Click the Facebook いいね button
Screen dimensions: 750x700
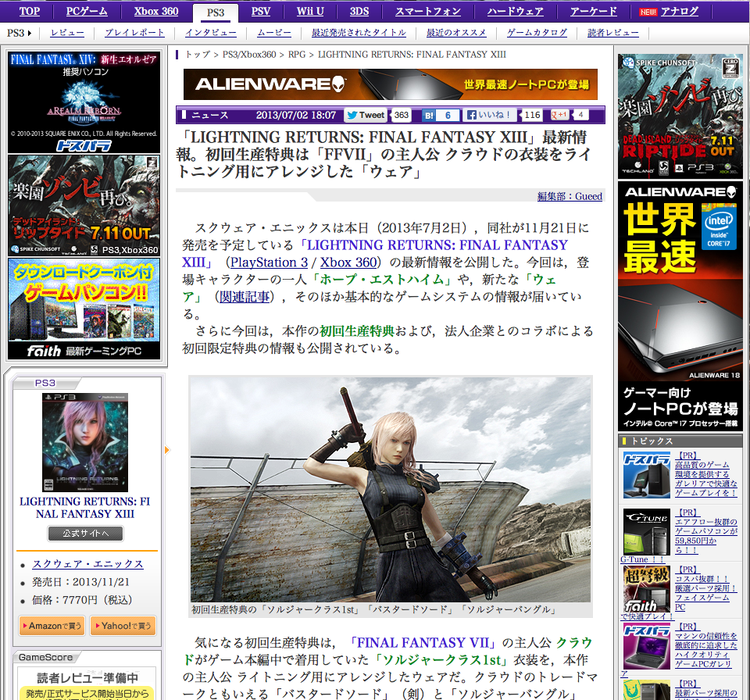point(491,115)
